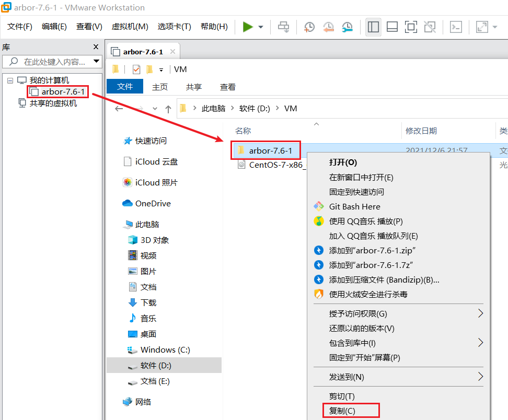Viewport: 508px width, 420px height.
Task: Click the green Power On play button
Action: [248, 27]
